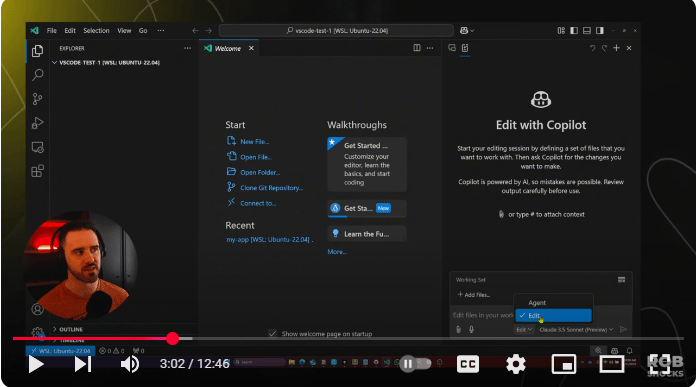Open the Edit mode dropdown
700x387 pixels.
(x=524, y=329)
